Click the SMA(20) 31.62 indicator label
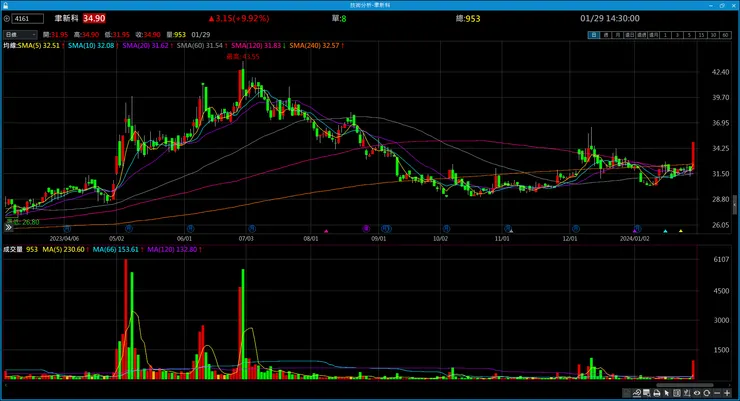 (x=145, y=45)
